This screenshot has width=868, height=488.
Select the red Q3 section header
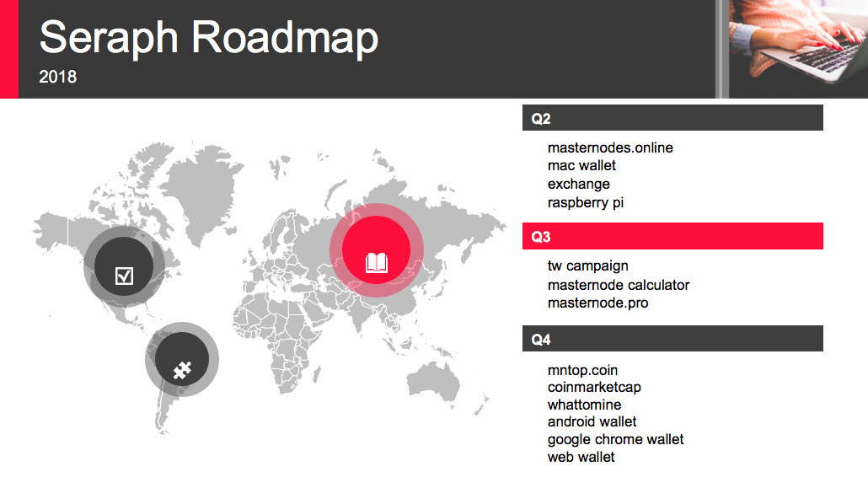click(x=672, y=236)
